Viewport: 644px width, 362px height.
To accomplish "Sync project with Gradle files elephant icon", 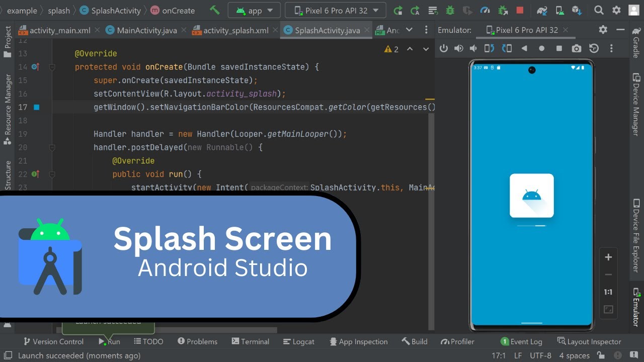I will [542, 10].
